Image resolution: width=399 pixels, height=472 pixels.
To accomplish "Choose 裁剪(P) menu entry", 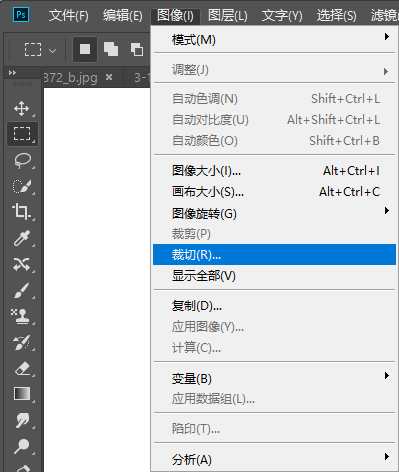I will [x=274, y=234].
